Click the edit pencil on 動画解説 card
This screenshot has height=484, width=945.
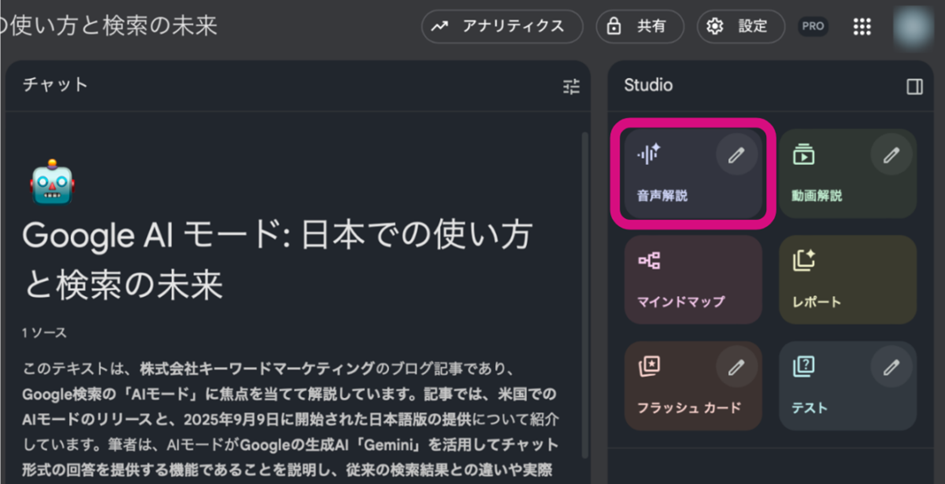891,155
